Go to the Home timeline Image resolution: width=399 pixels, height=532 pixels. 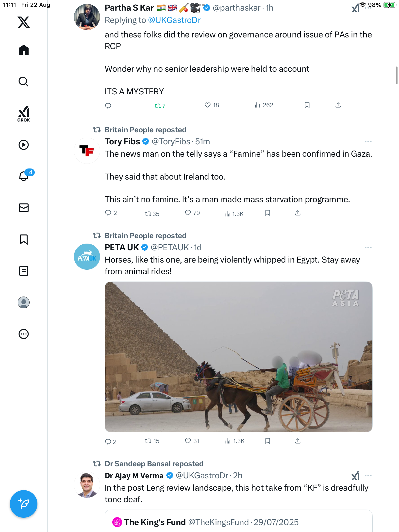point(24,50)
